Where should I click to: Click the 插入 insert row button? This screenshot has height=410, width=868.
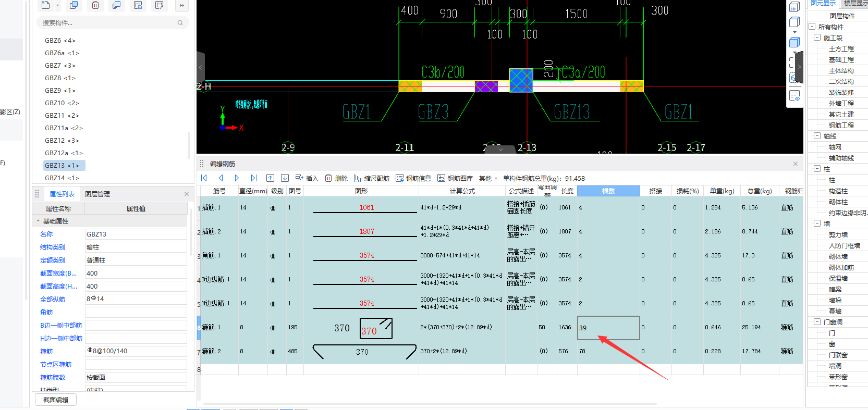point(307,178)
